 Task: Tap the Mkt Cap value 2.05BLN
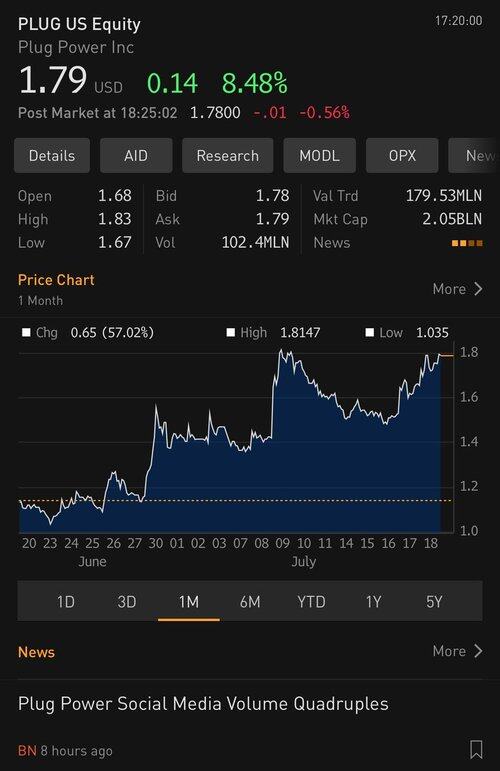coord(452,219)
